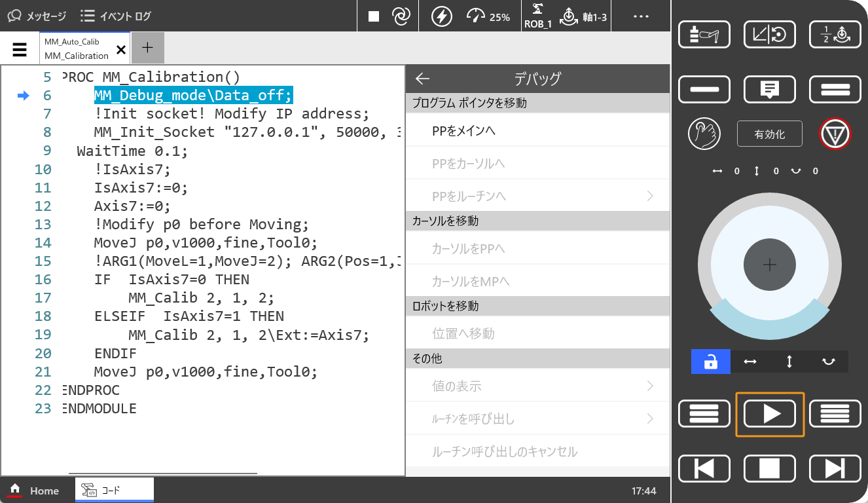Viewport: 868px width, 503px height.
Task: Open the 25% speed setting
Action: (488, 16)
